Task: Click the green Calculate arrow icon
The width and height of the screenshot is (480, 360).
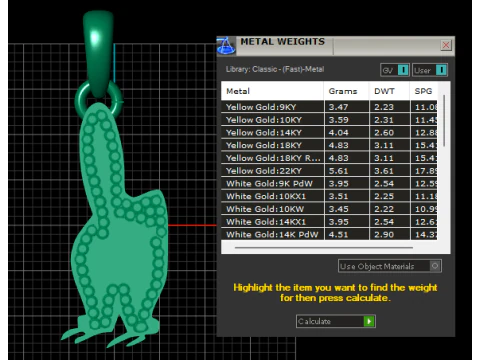Action: coord(369,321)
